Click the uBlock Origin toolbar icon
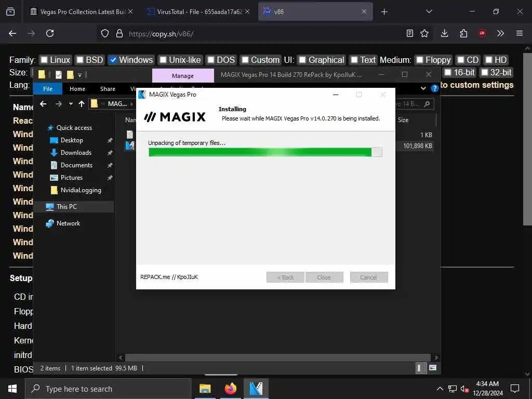Image resolution: width=532 pixels, height=399 pixels. (482, 33)
